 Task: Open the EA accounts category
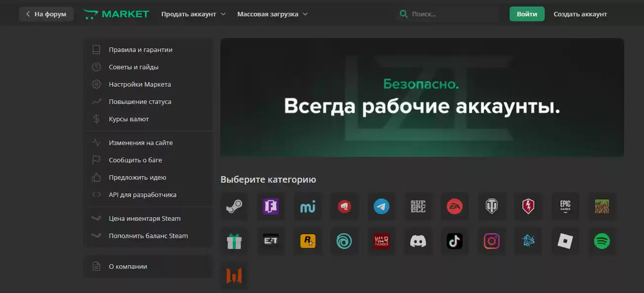(455, 206)
